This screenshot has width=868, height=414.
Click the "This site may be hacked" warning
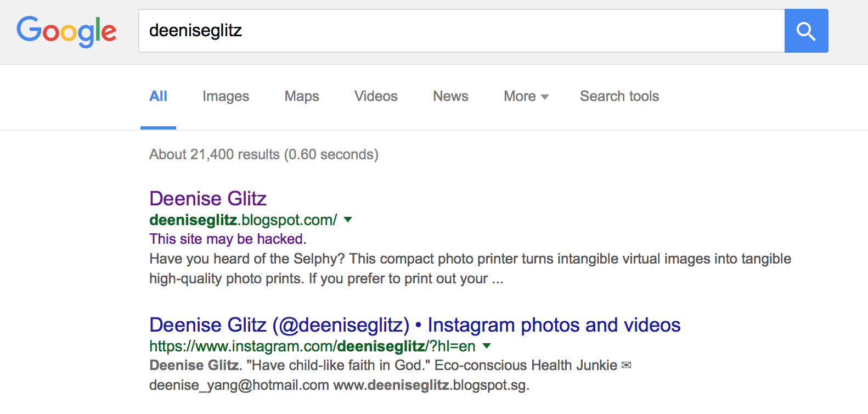point(228,239)
